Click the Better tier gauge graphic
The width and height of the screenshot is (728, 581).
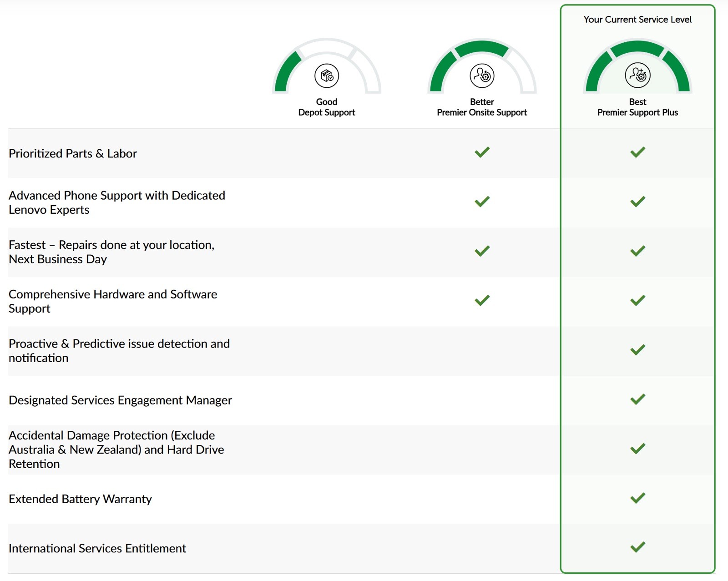[482, 66]
